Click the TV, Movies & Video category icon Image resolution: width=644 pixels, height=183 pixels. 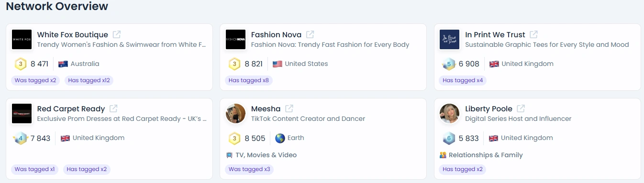[229, 155]
